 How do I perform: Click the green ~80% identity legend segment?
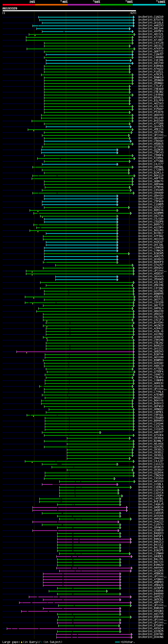coord(116,5)
